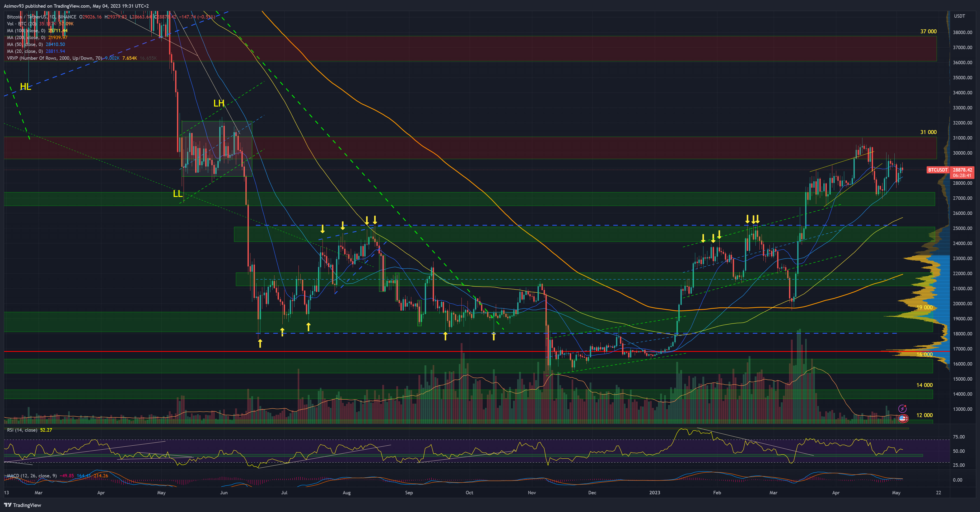
Task: Click the RSI (14, close) pane legend
Action: coord(22,430)
